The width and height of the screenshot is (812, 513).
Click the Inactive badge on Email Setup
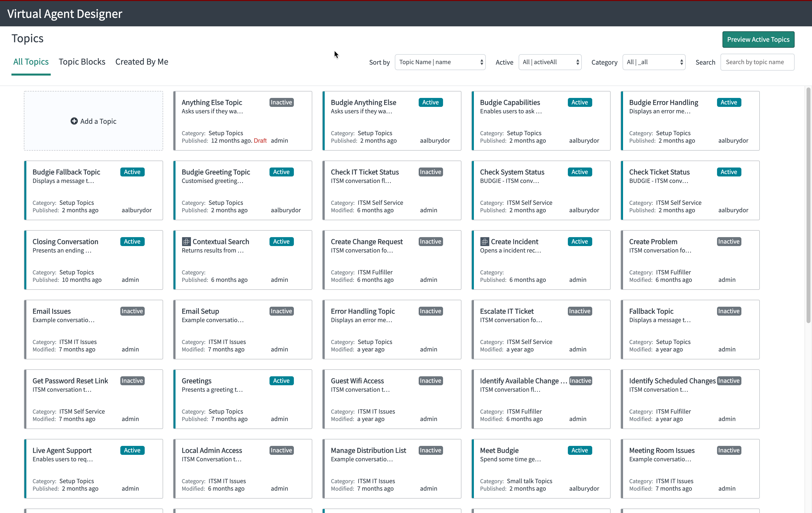282,311
